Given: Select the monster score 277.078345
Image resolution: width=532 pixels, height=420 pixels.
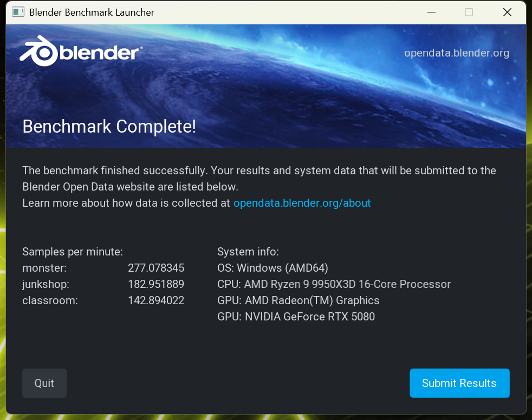Looking at the screenshot, I should (x=156, y=268).
